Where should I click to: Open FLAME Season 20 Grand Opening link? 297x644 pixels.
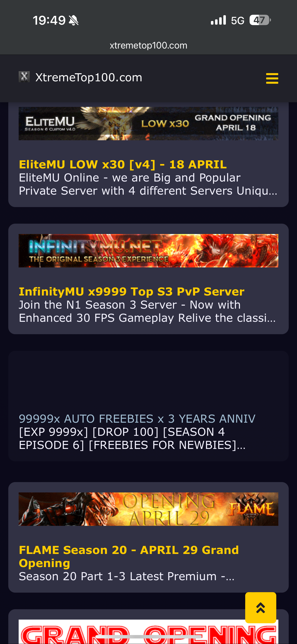click(x=129, y=556)
